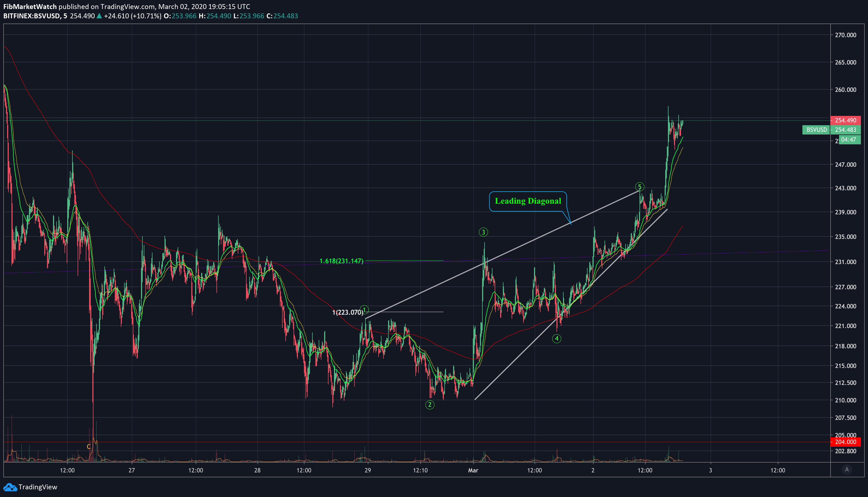Screen dimensions: 868x497
Task: Click the auto-scale 'A' button
Action: click(x=846, y=470)
